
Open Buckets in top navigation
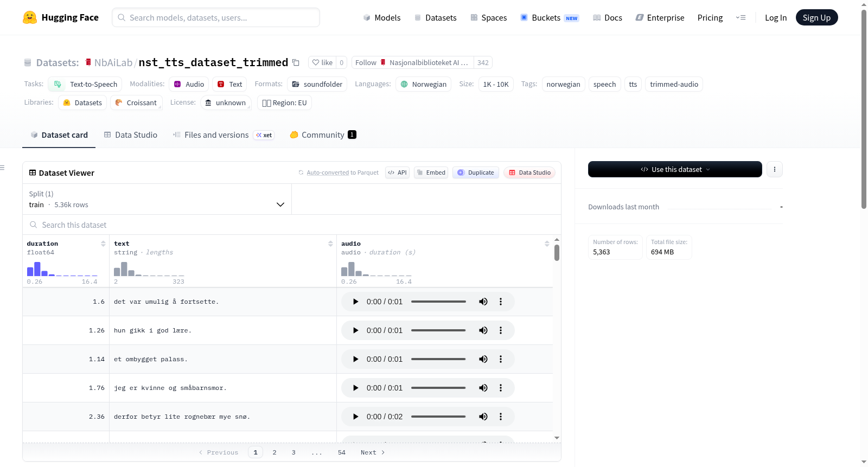[x=550, y=18]
